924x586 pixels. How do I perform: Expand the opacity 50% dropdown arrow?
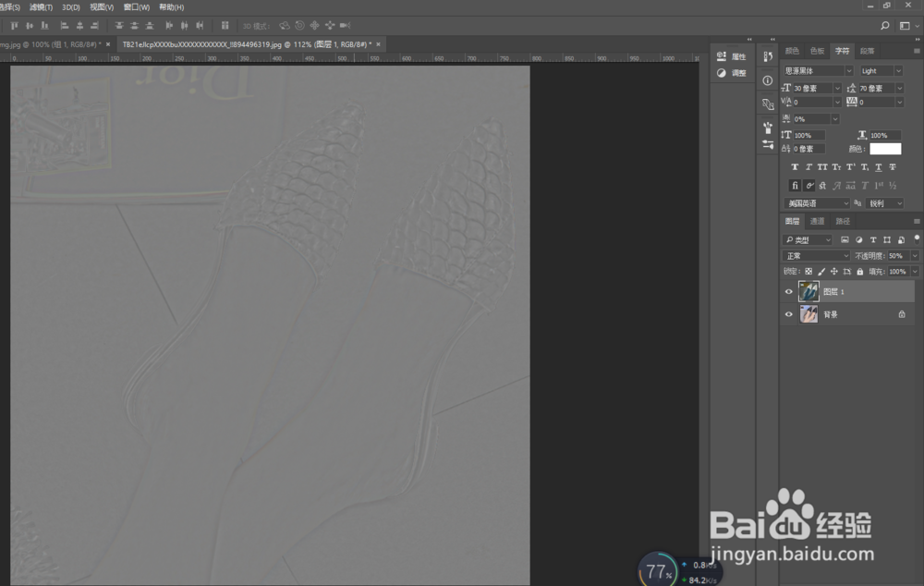pos(915,256)
